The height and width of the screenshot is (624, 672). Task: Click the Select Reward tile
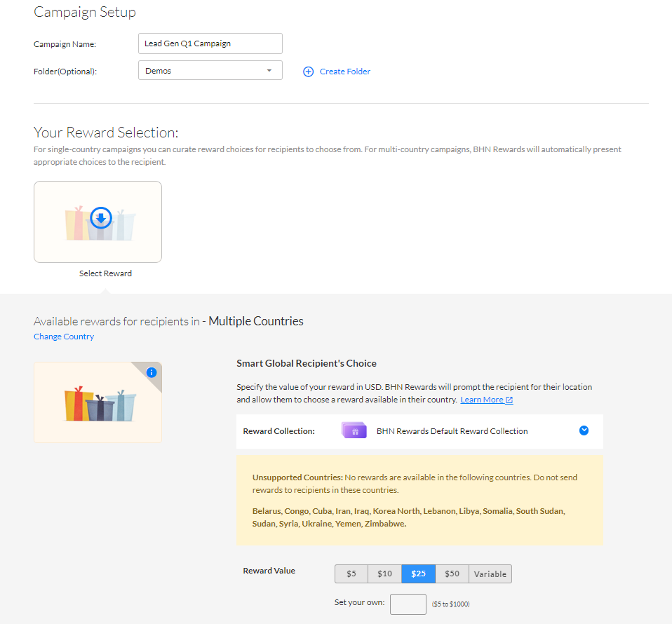pos(98,222)
